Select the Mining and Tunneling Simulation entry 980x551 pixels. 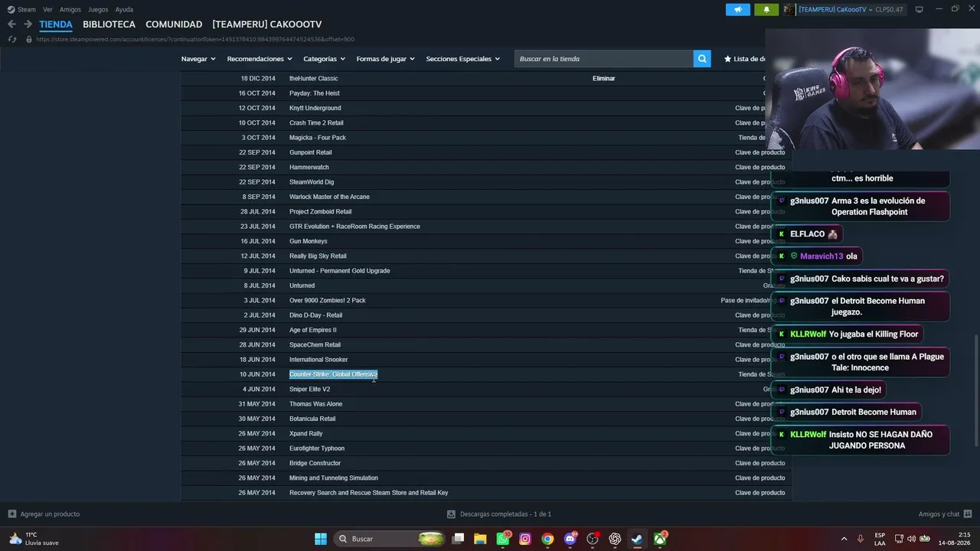point(333,478)
